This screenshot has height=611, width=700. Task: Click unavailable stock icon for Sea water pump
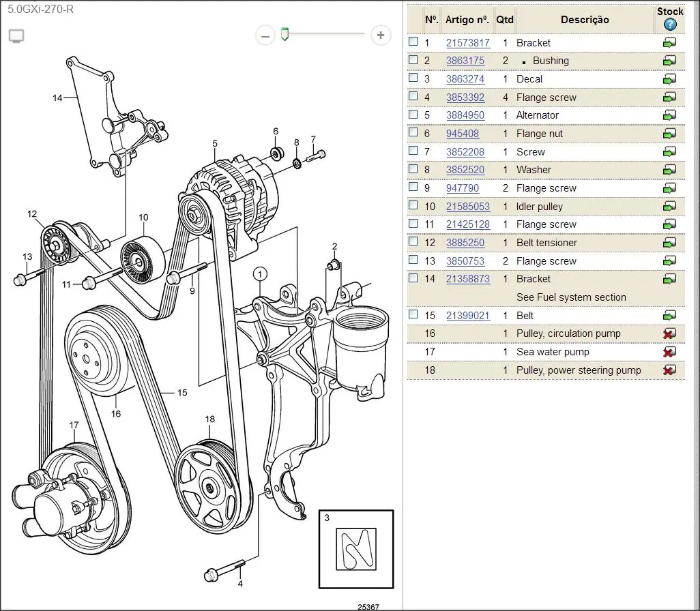pyautogui.click(x=669, y=352)
